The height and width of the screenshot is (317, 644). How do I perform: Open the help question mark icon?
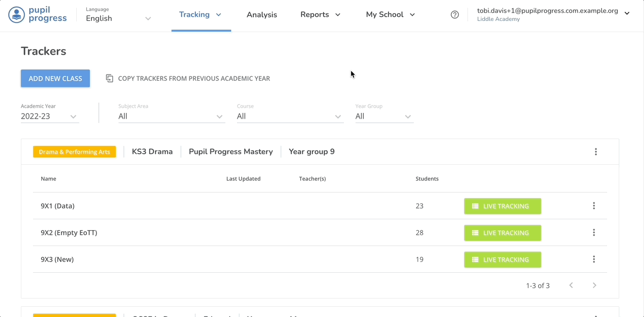pyautogui.click(x=455, y=15)
